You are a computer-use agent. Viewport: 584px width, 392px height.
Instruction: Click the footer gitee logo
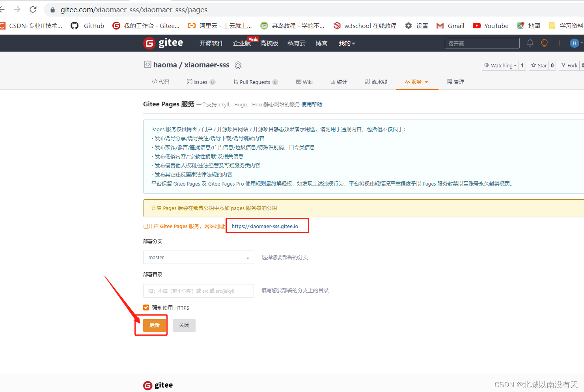158,385
